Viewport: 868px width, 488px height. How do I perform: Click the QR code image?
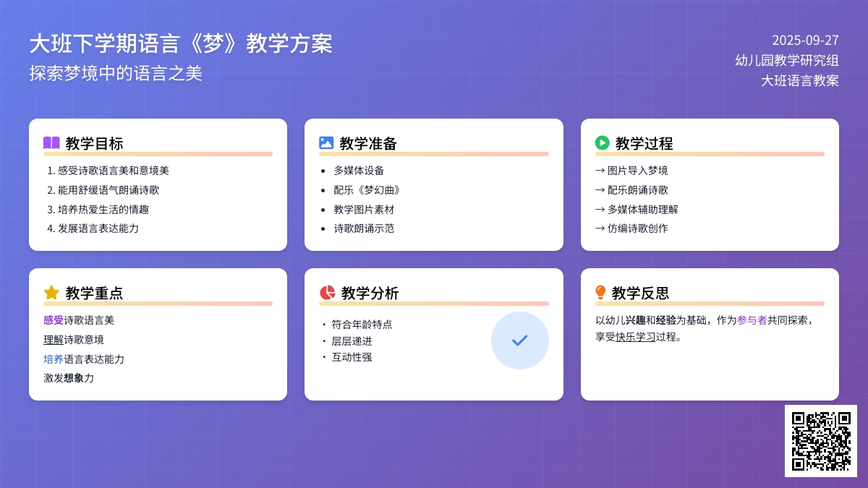[821, 441]
